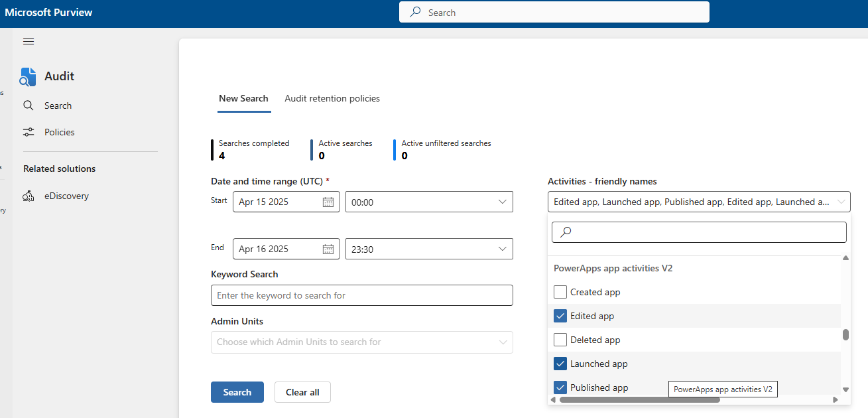Screen dimensions: 868x418
Task: Click the Search magnifier icon in sidebar
Action: tap(29, 105)
